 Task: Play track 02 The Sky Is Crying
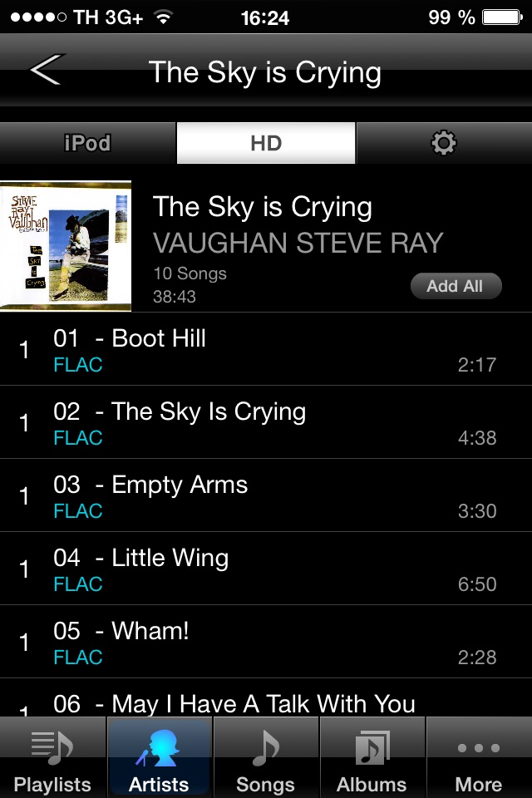click(266, 422)
